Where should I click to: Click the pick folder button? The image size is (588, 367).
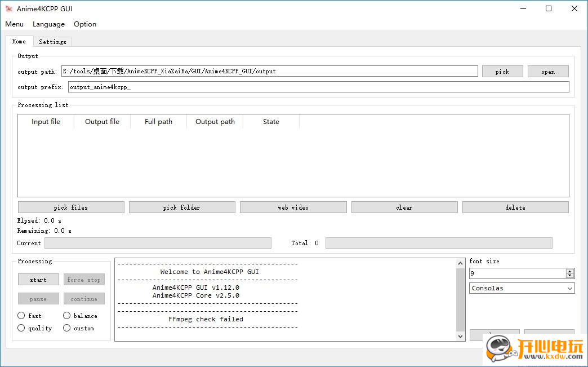click(x=182, y=207)
